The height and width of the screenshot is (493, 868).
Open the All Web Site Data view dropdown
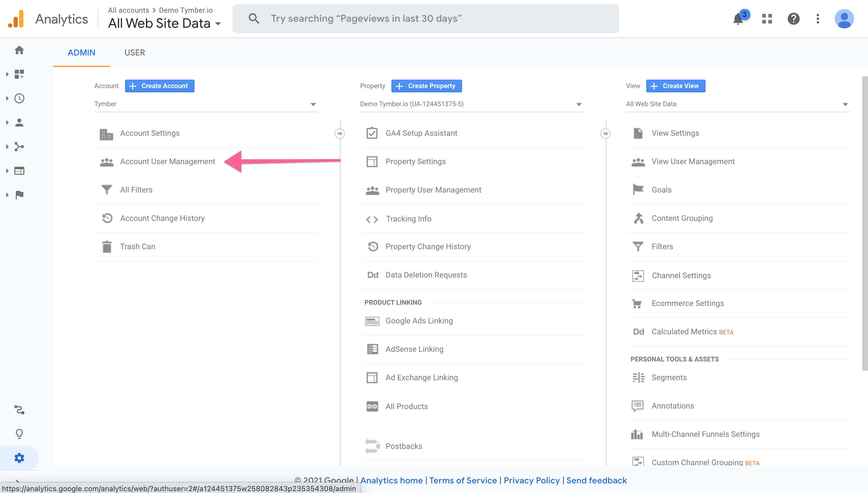pyautogui.click(x=738, y=104)
